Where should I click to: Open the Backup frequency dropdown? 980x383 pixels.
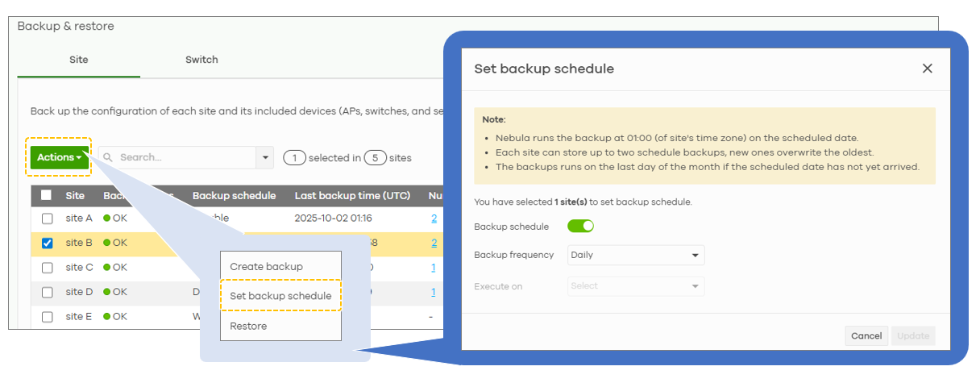(635, 256)
